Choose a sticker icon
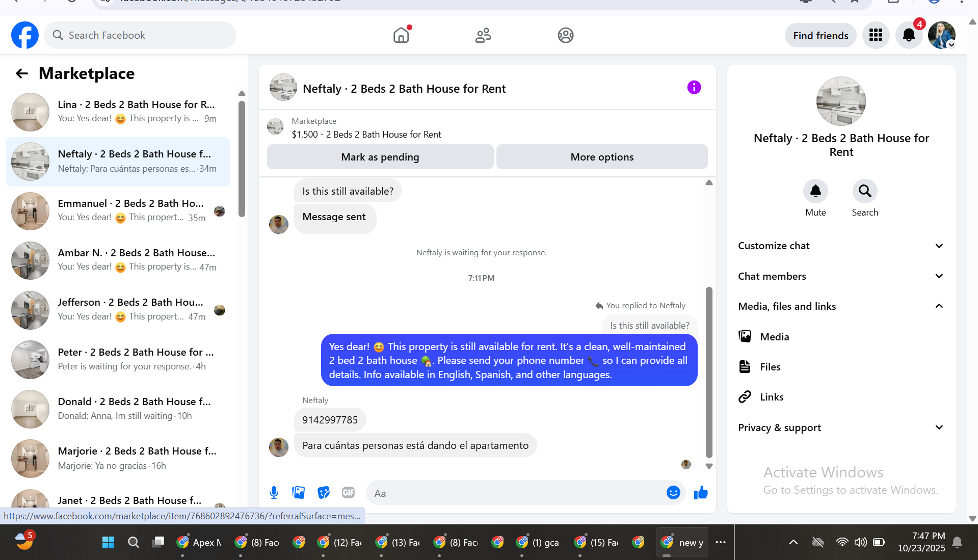Viewport: 978px width, 560px height. coord(323,492)
